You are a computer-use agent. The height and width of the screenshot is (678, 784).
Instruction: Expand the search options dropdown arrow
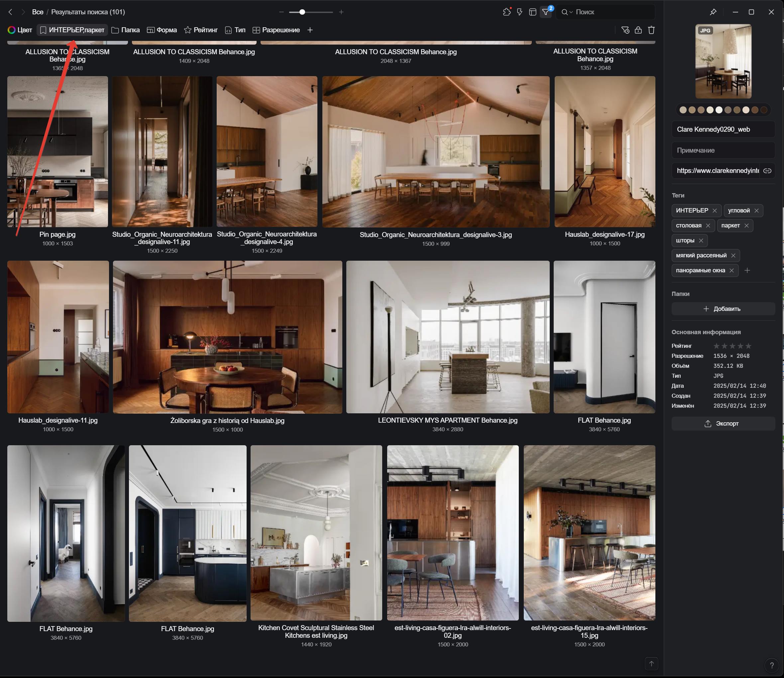tap(571, 12)
